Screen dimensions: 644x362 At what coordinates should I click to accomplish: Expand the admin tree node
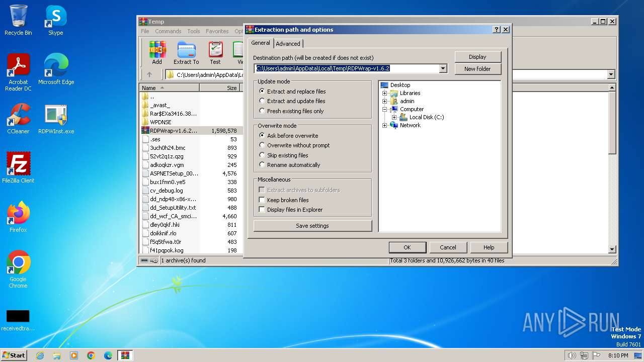pos(385,101)
